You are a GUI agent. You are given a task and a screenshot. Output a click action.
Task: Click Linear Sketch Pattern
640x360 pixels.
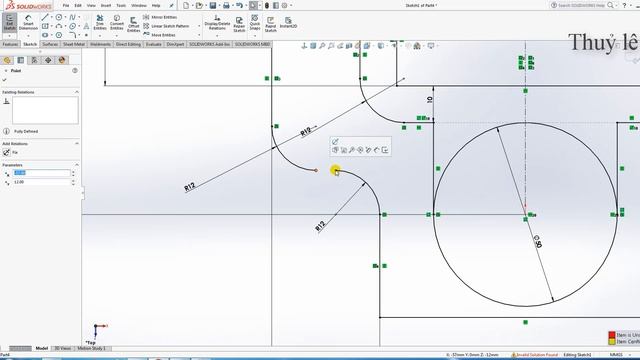tap(166, 26)
